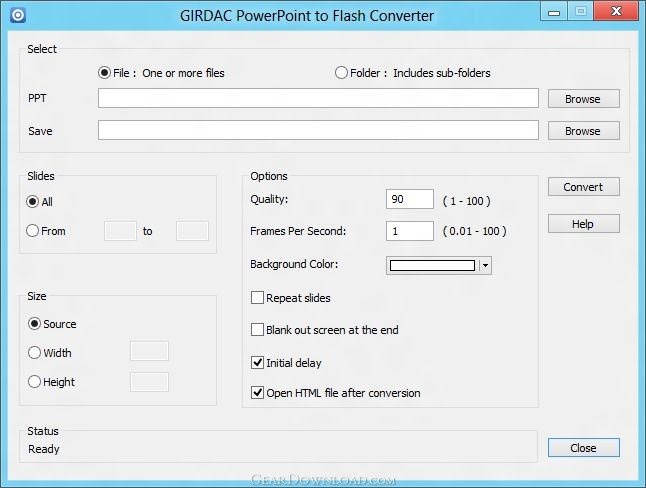
Task: Select the Folder: Includes sub-folders option
Action: 412,73
